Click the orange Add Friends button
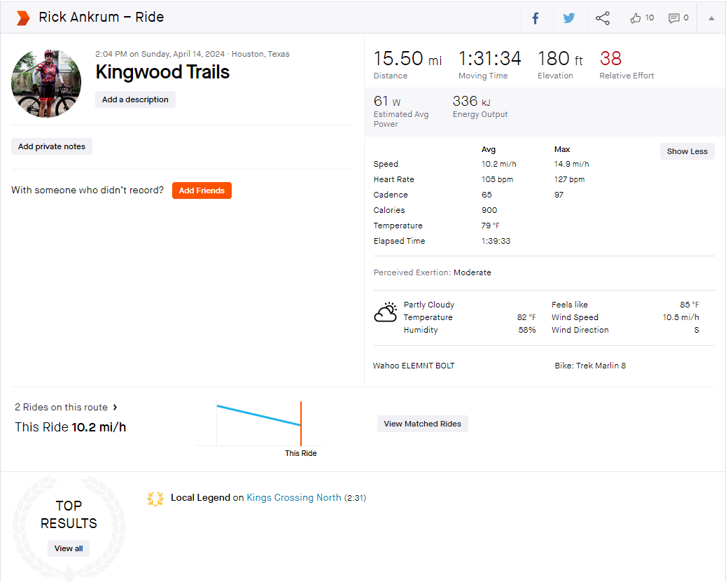 click(x=202, y=190)
